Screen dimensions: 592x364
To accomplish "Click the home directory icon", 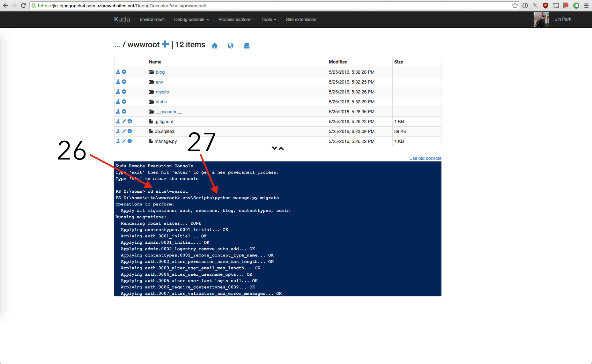I will pos(215,46).
